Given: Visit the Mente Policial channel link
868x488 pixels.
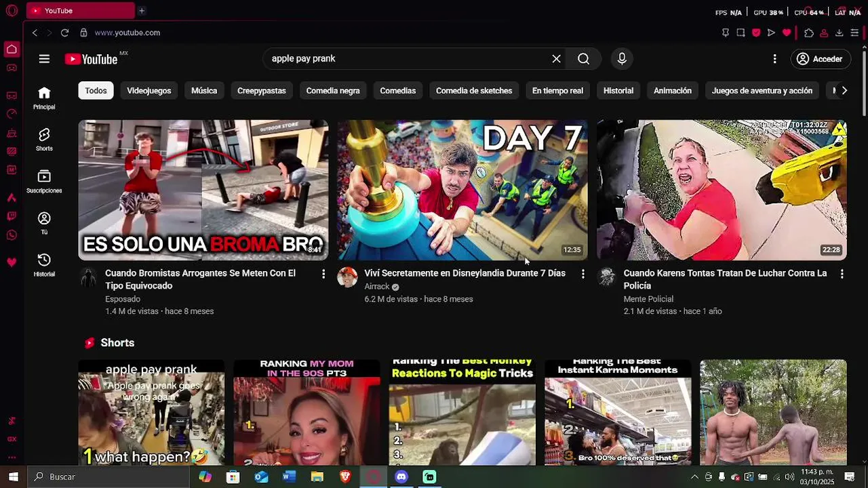Looking at the screenshot, I should point(648,299).
